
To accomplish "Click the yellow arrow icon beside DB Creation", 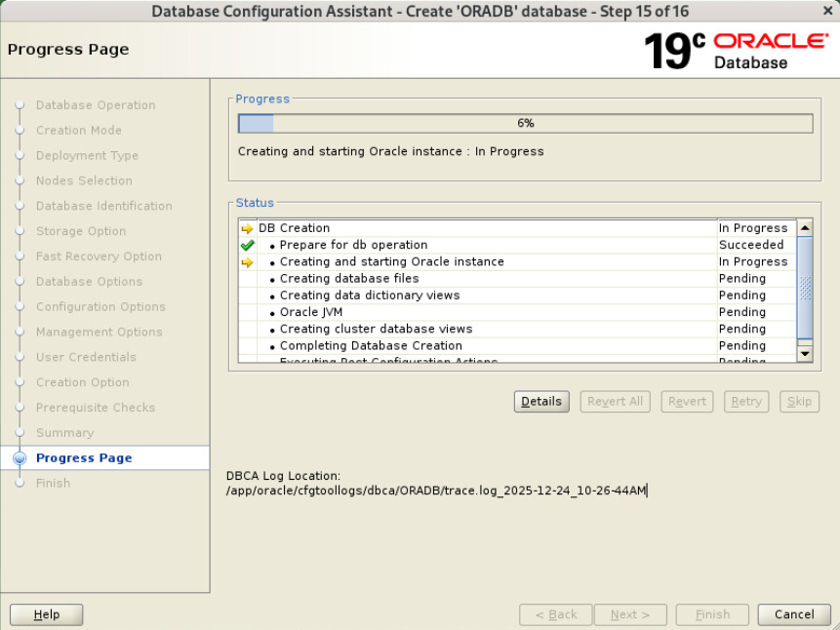I will [247, 229].
